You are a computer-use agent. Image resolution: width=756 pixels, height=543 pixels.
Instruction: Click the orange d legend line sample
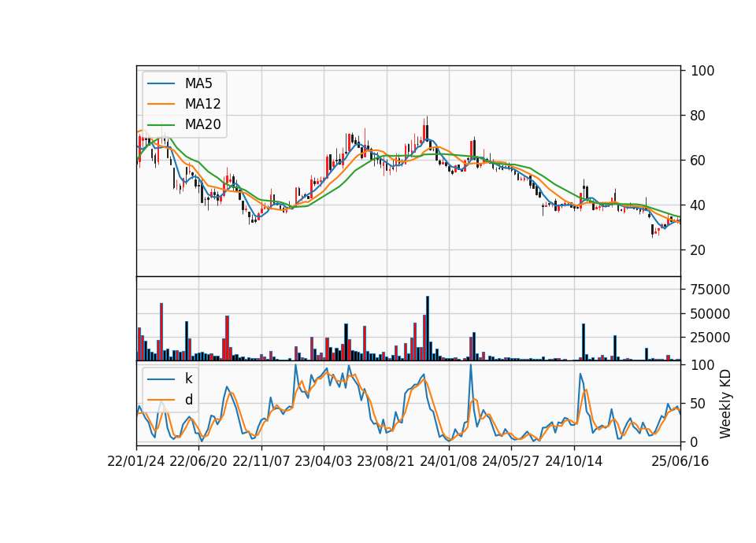click(x=161, y=400)
